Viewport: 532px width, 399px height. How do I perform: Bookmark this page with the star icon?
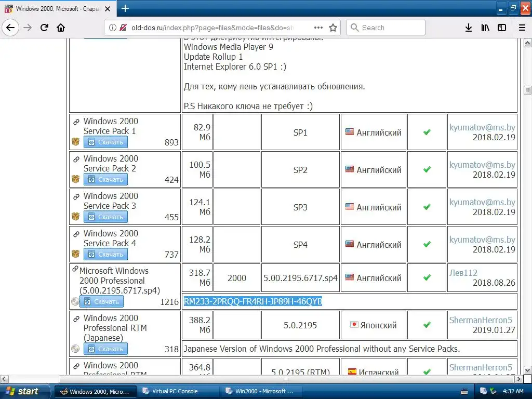pos(333,28)
